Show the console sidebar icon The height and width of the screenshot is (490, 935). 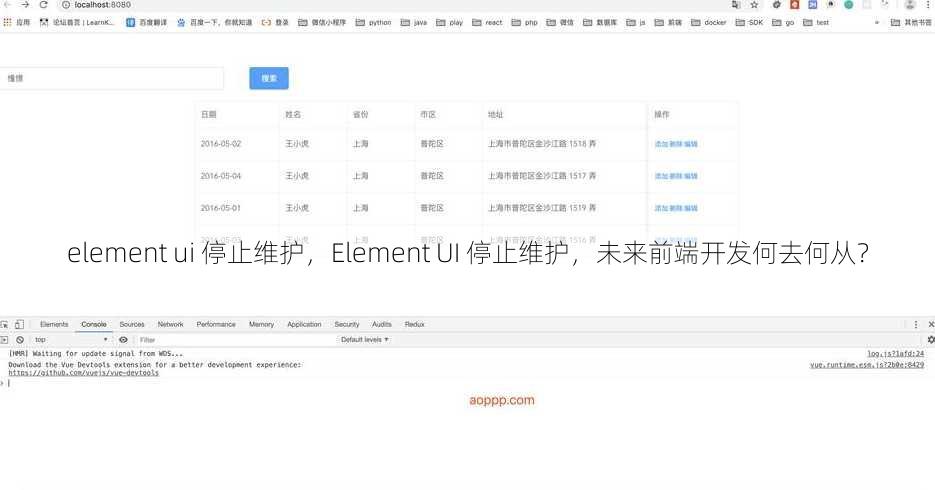(x=4, y=340)
